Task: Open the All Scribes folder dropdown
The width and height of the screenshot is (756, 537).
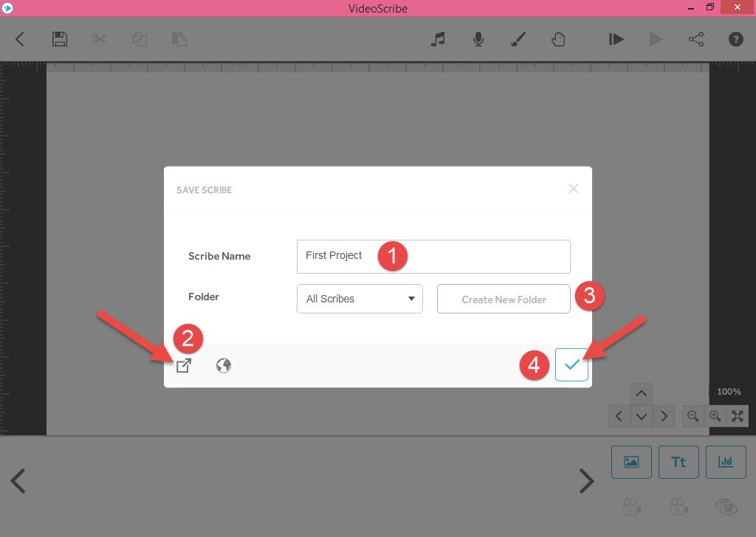Action: (360, 299)
